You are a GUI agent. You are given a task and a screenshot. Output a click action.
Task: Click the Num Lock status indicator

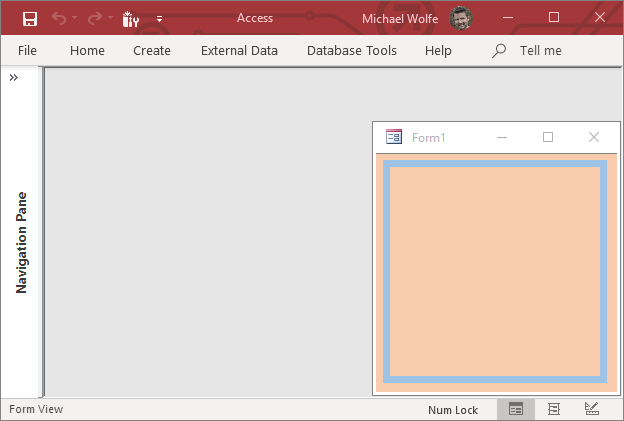pyautogui.click(x=453, y=410)
